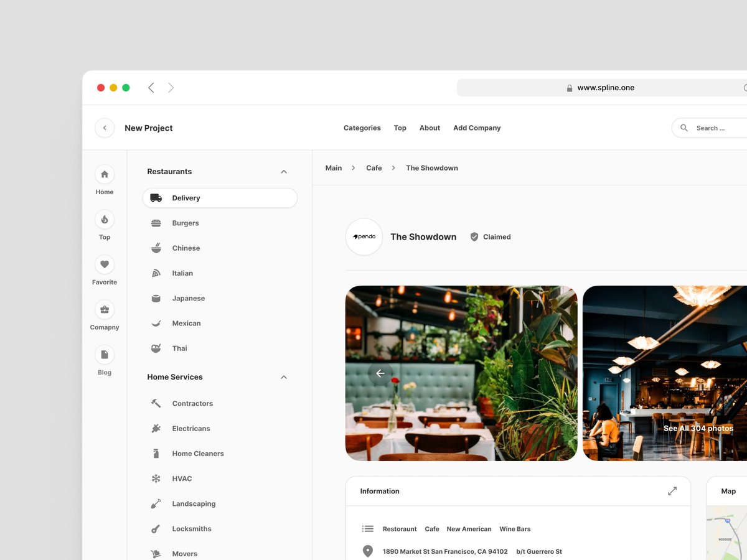Screen dimensions: 747x560
Task: Open the green plants restaurant photo
Action: tap(461, 373)
